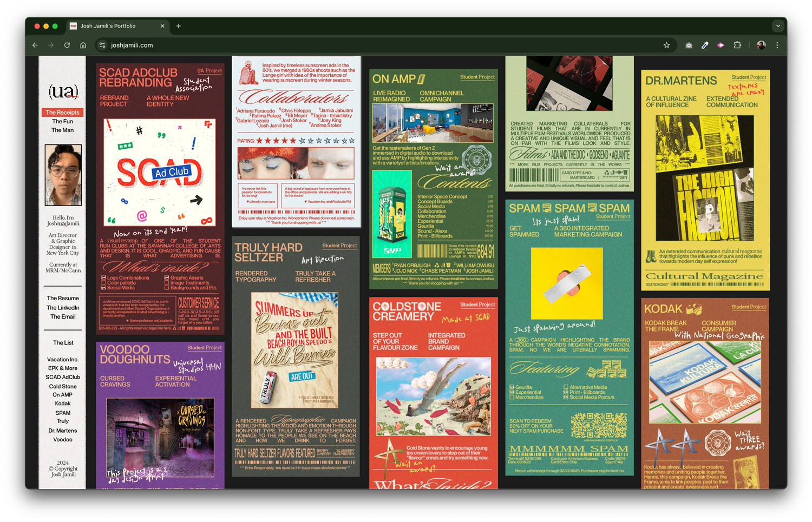
Task: Open Vacation Inc. from The List
Action: [63, 360]
